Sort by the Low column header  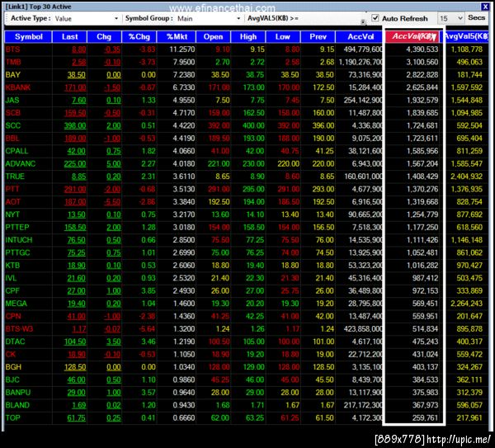coord(283,37)
